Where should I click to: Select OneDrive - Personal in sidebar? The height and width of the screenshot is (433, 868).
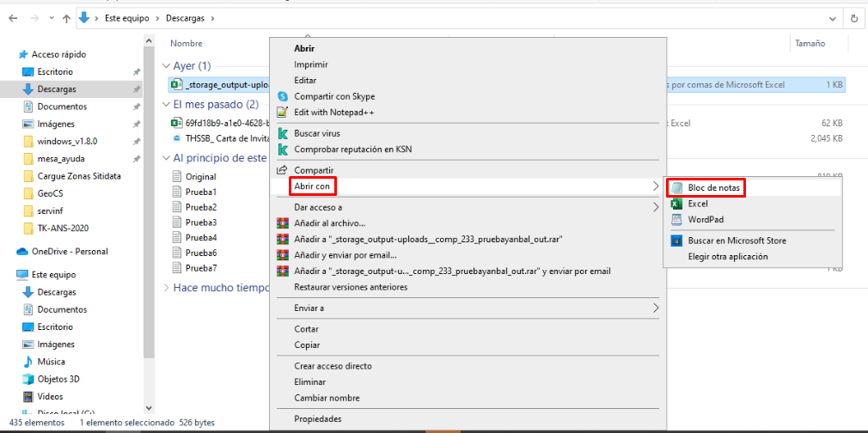[70, 252]
